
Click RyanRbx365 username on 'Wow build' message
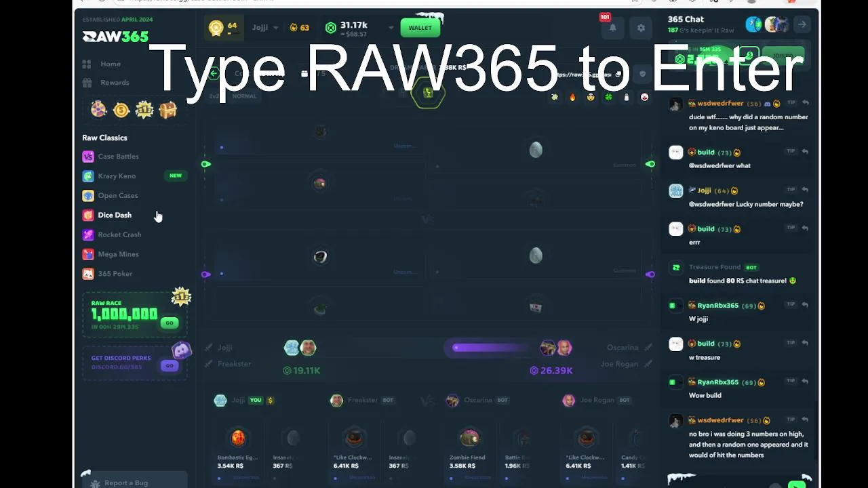(718, 382)
